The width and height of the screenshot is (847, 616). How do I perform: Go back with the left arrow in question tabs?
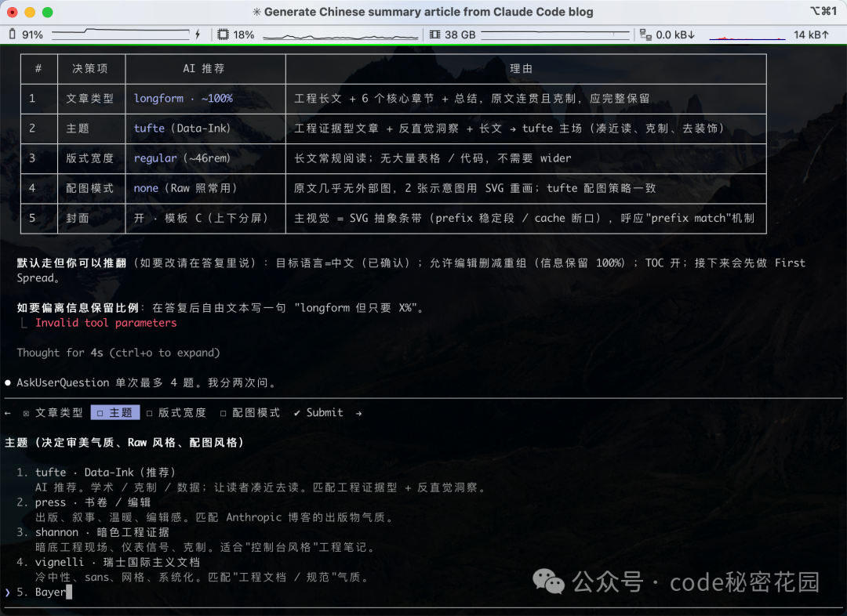[8, 413]
